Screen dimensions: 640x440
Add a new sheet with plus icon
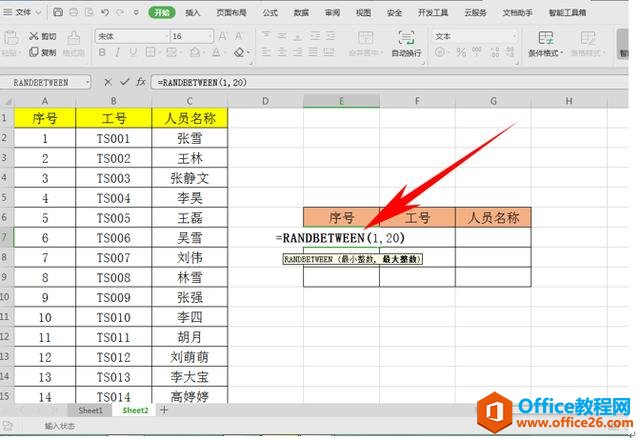[x=164, y=410]
